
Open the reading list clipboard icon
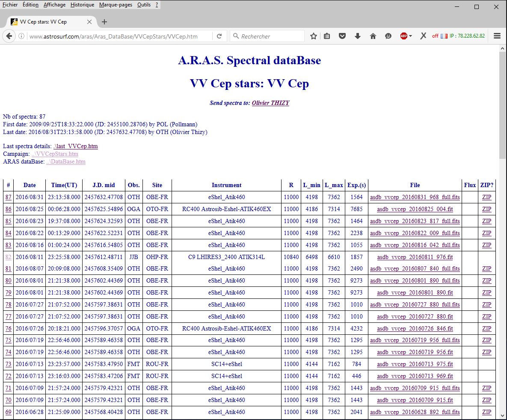pyautogui.click(x=327, y=36)
